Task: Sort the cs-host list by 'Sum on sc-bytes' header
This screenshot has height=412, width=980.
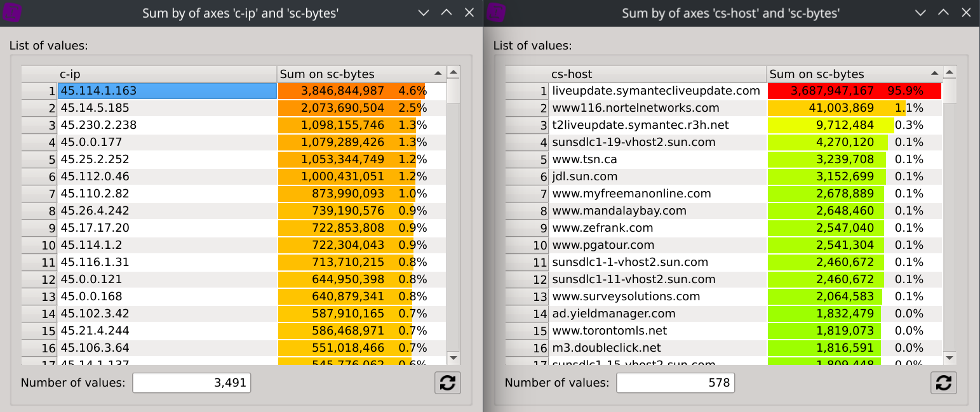Action: 851,74
